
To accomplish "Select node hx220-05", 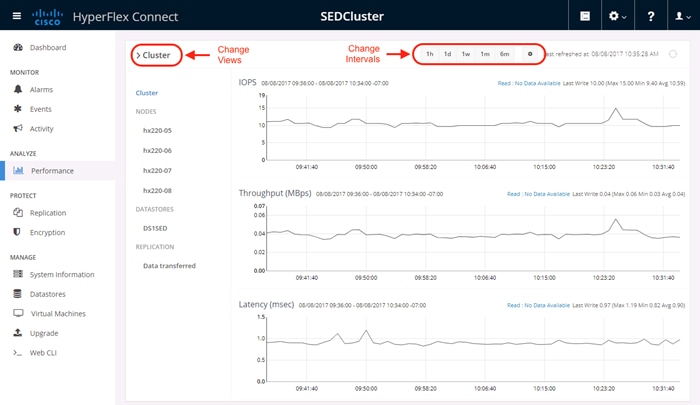I will pyautogui.click(x=157, y=130).
